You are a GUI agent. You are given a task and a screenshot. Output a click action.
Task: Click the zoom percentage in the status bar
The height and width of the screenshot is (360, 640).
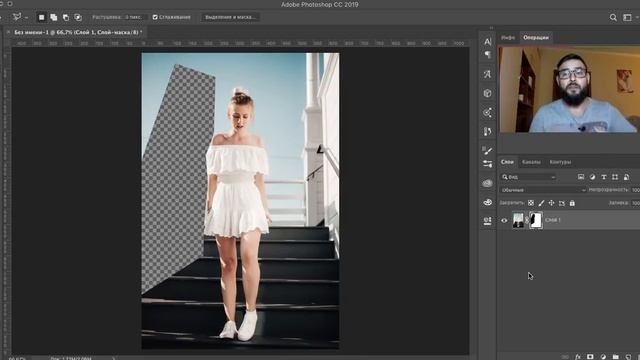point(17,358)
